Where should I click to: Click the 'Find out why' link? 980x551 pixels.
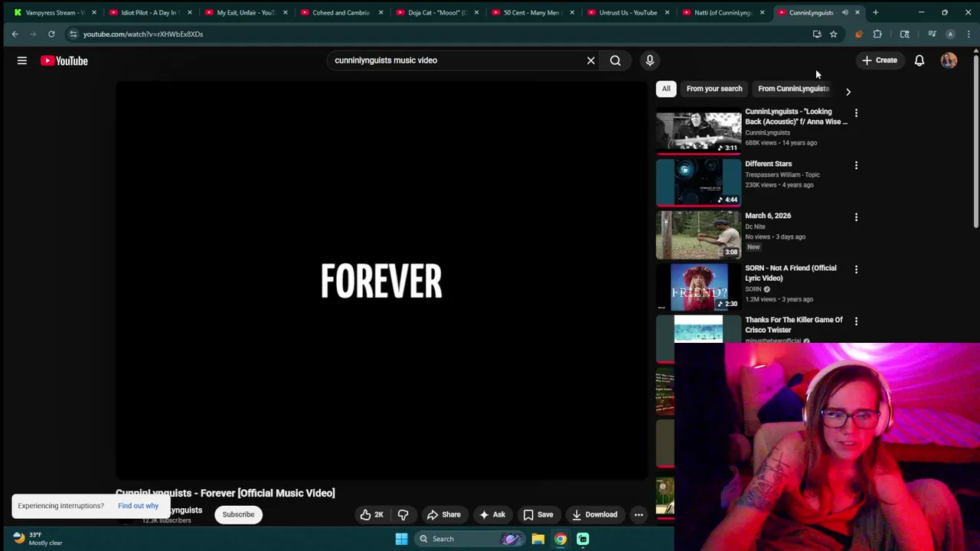coord(138,506)
